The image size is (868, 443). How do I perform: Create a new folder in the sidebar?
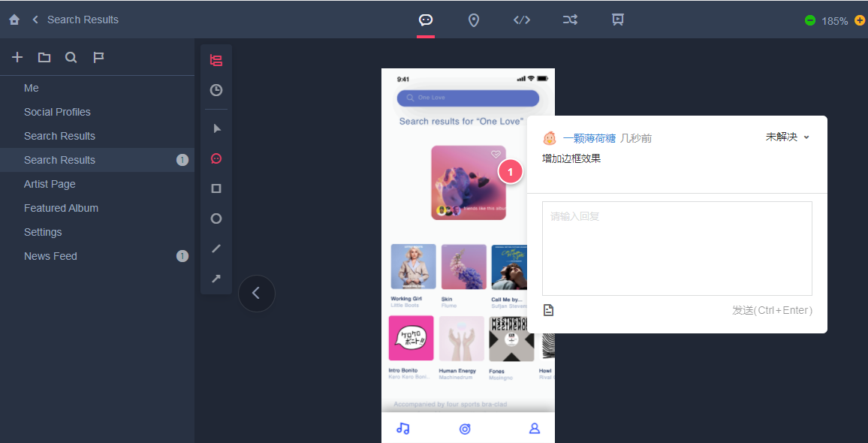44,57
